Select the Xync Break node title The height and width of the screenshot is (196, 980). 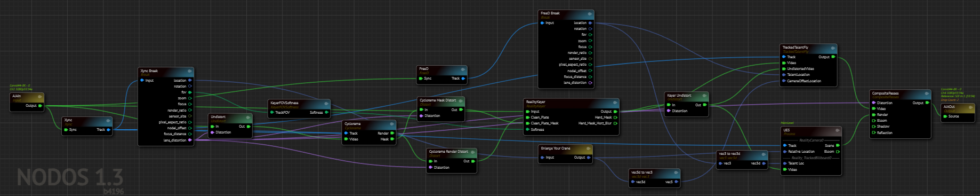tap(149, 71)
